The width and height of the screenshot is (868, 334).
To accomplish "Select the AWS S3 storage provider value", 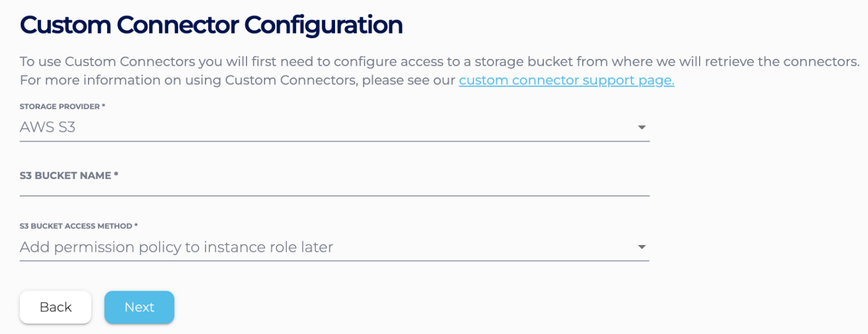I will pyautogui.click(x=46, y=127).
